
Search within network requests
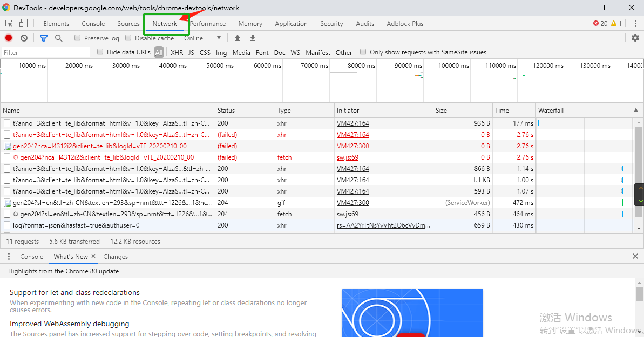pos(58,38)
